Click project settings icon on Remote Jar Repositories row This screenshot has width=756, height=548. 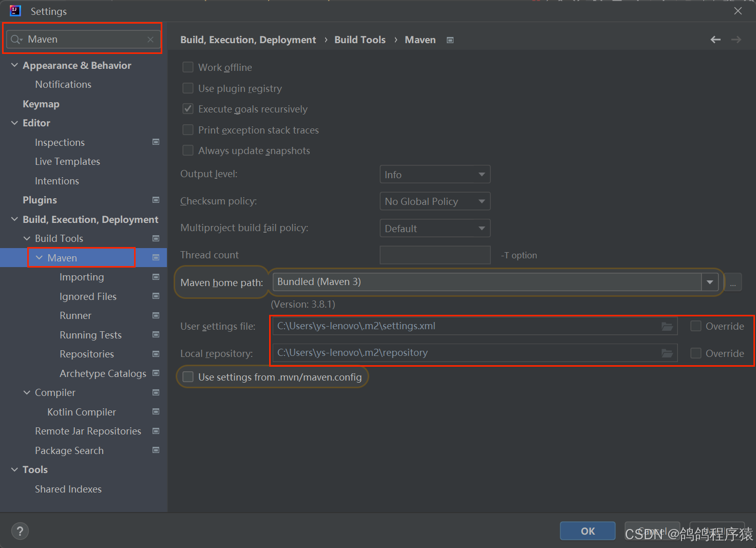tap(156, 431)
